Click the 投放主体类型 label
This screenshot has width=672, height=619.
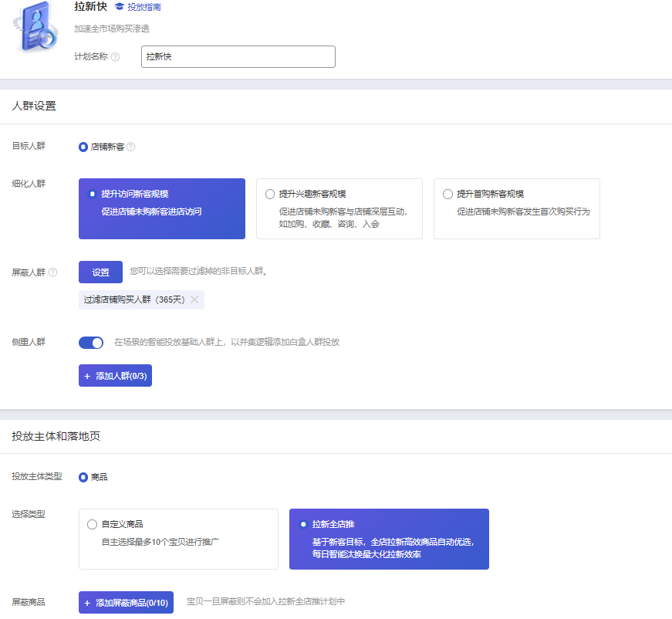point(37,476)
